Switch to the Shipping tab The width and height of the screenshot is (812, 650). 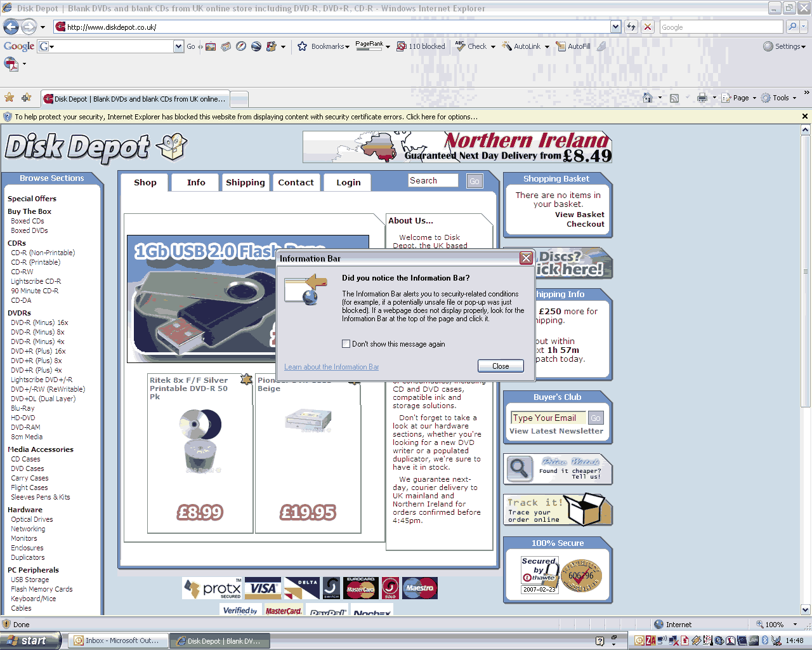click(x=246, y=183)
